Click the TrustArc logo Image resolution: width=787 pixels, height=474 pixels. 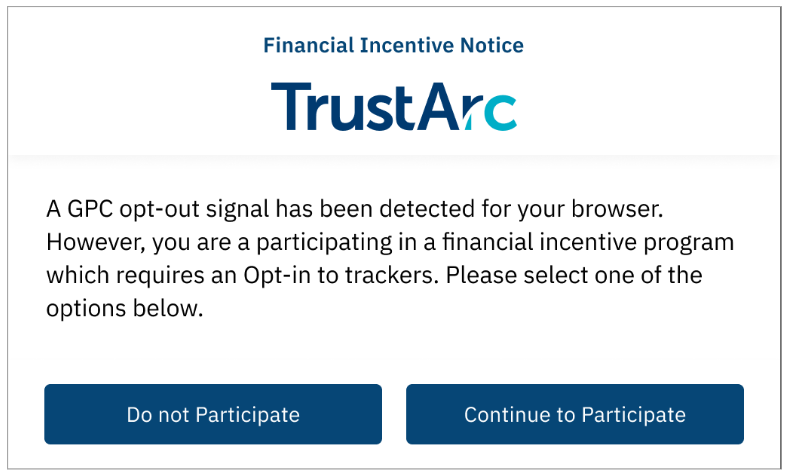tap(394, 106)
